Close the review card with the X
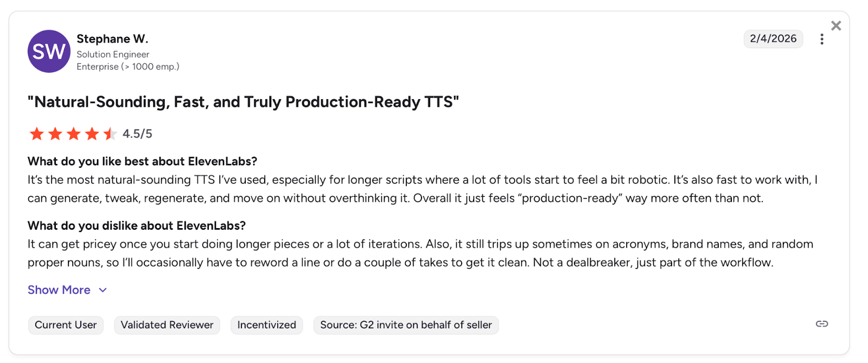 pos(836,25)
